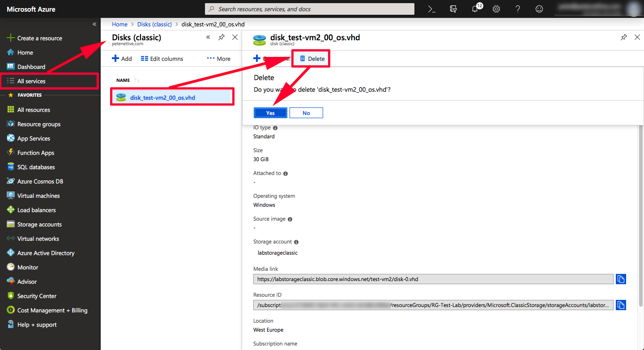Click the 'West Europe' location value

(x=268, y=330)
